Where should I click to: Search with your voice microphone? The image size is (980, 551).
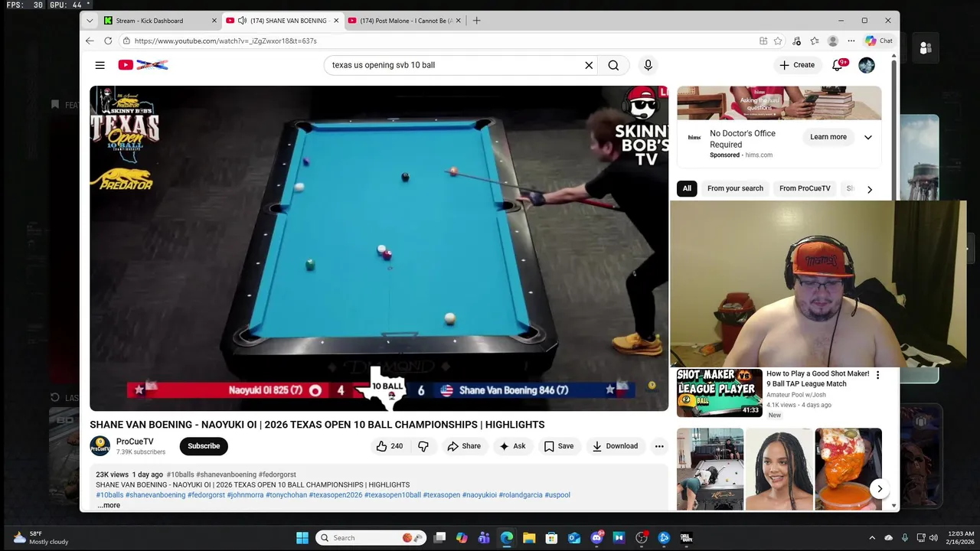point(648,65)
